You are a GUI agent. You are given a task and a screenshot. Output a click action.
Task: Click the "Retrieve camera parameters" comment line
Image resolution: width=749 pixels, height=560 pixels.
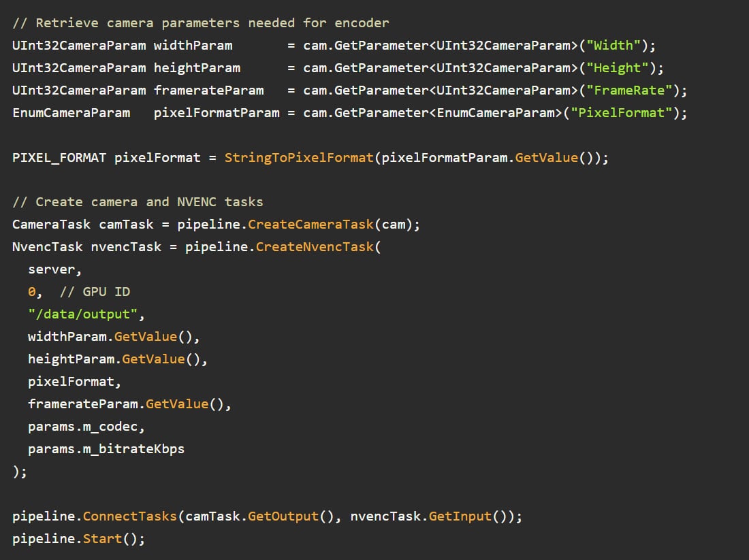[x=201, y=23]
